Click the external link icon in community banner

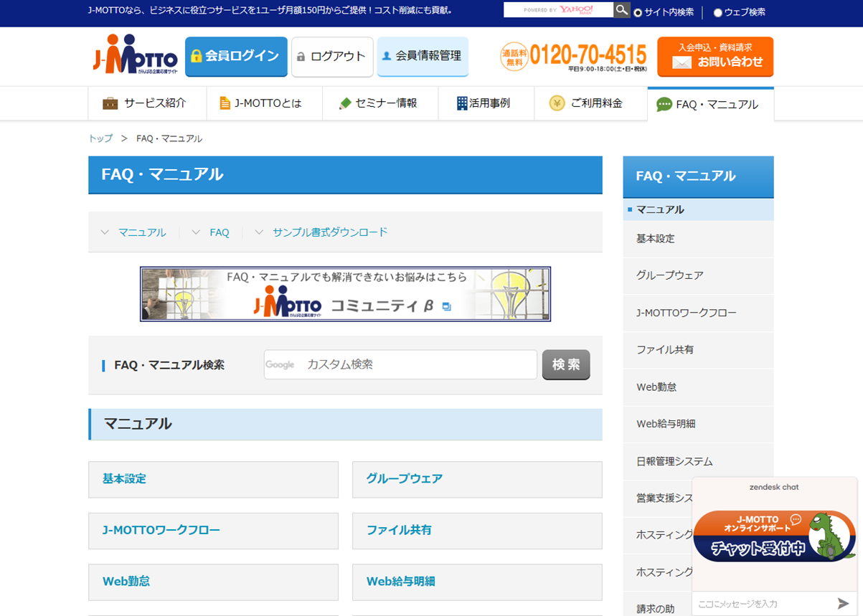(447, 307)
